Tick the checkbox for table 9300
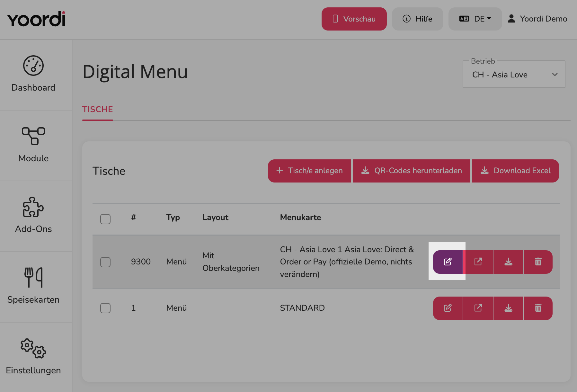 (105, 262)
